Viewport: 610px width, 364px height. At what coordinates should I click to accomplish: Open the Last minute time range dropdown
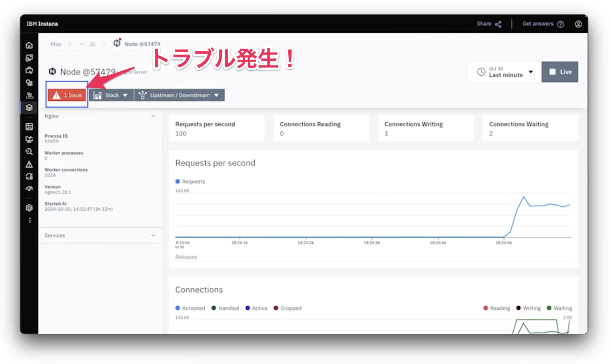point(504,72)
